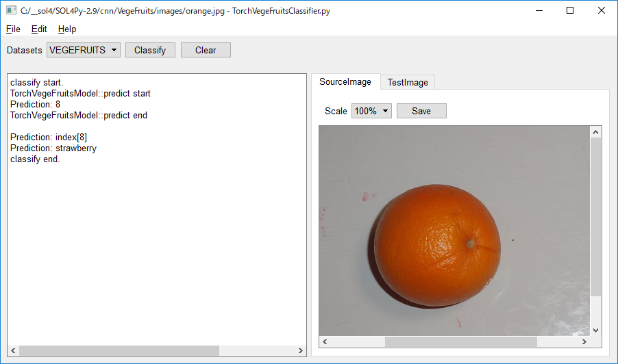Open the Scale 100% dropdown

click(371, 111)
